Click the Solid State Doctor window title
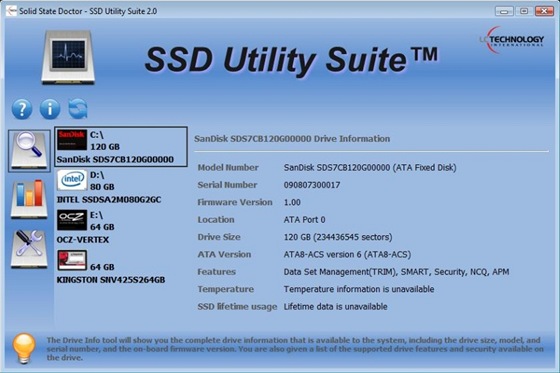 click(x=88, y=11)
